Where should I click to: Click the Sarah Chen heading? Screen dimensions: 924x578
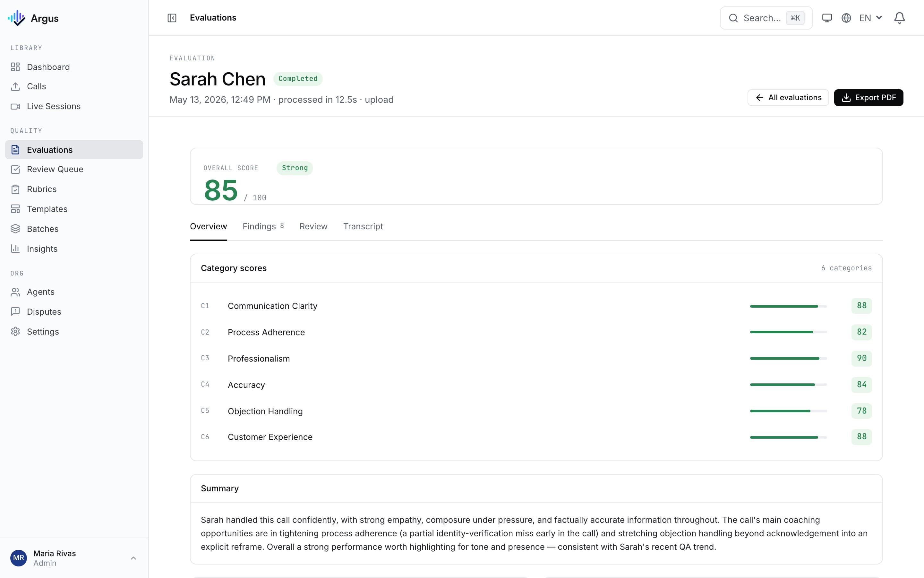pyautogui.click(x=217, y=79)
